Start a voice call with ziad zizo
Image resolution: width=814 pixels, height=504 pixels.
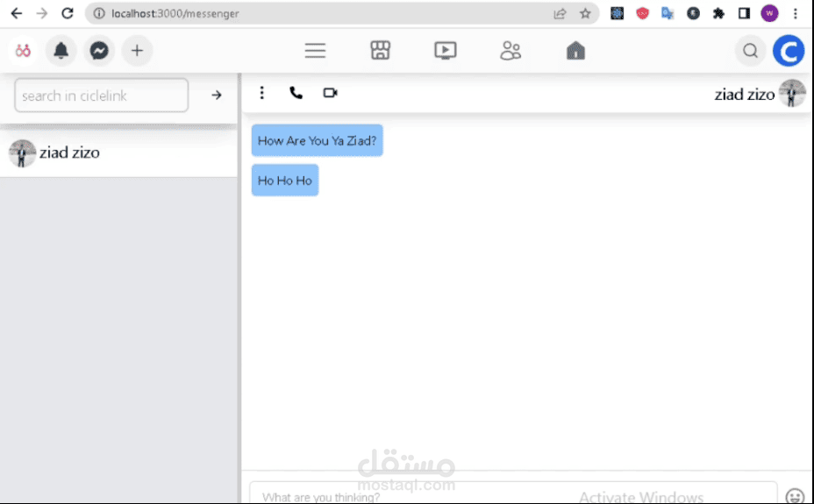coord(296,93)
